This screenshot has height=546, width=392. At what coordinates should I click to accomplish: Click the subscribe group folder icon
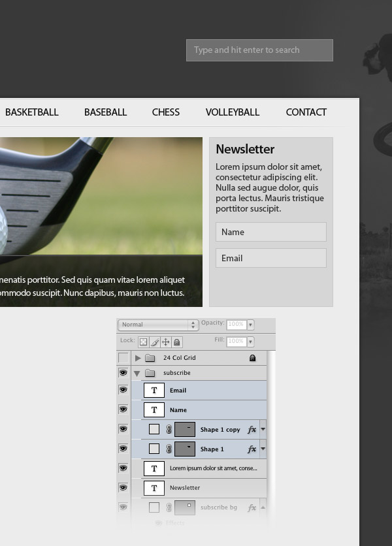click(150, 373)
